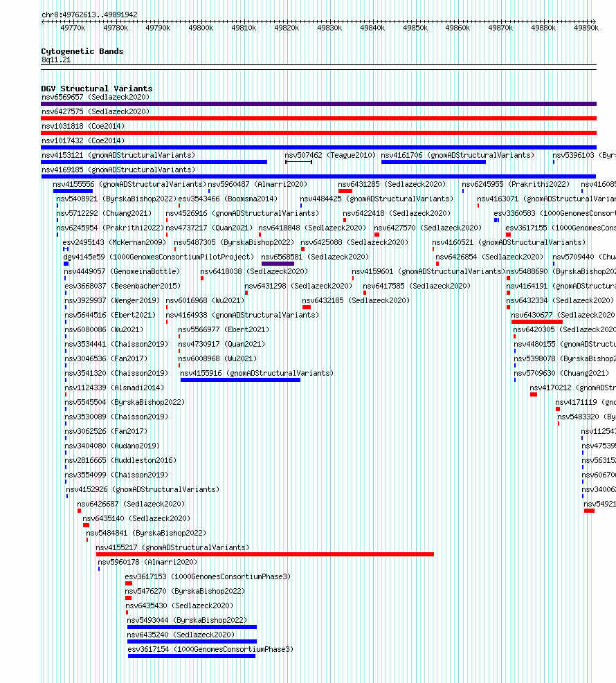Open the nsv6427575 (Sedlazeck2020) variant label

click(96, 111)
